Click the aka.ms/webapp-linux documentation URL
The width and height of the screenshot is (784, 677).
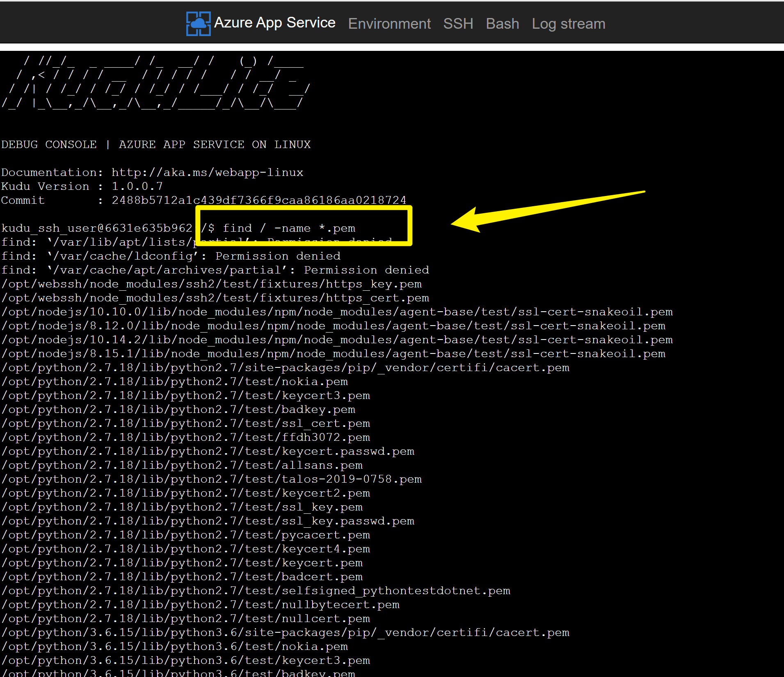[207, 172]
